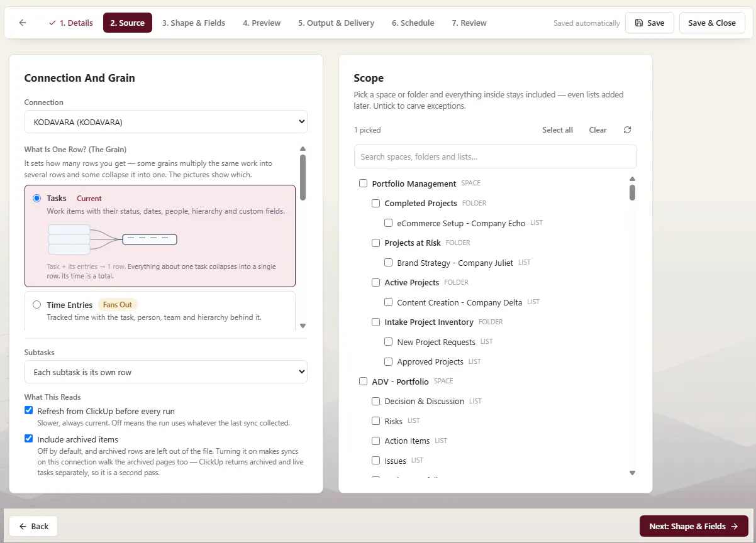Check the Portfolio Management space
This screenshot has width=756, height=543.
[x=363, y=184]
